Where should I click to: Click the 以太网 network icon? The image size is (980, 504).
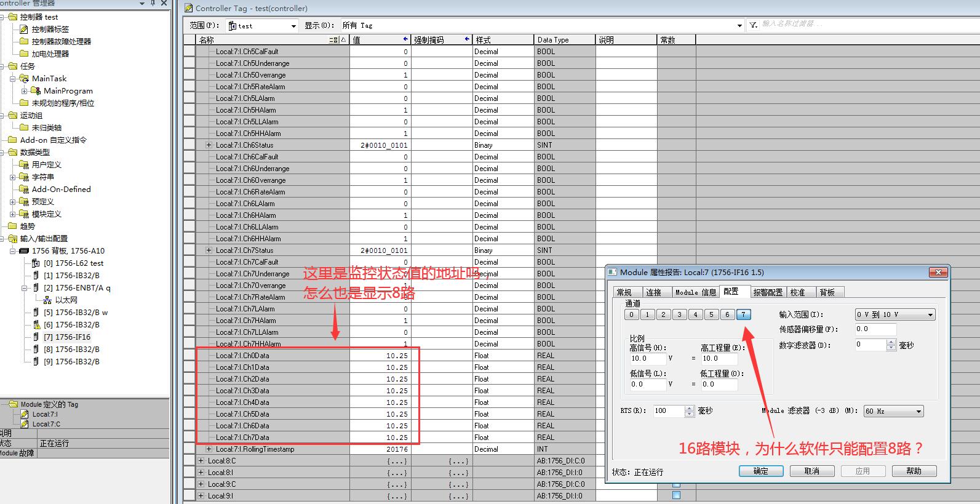point(47,300)
